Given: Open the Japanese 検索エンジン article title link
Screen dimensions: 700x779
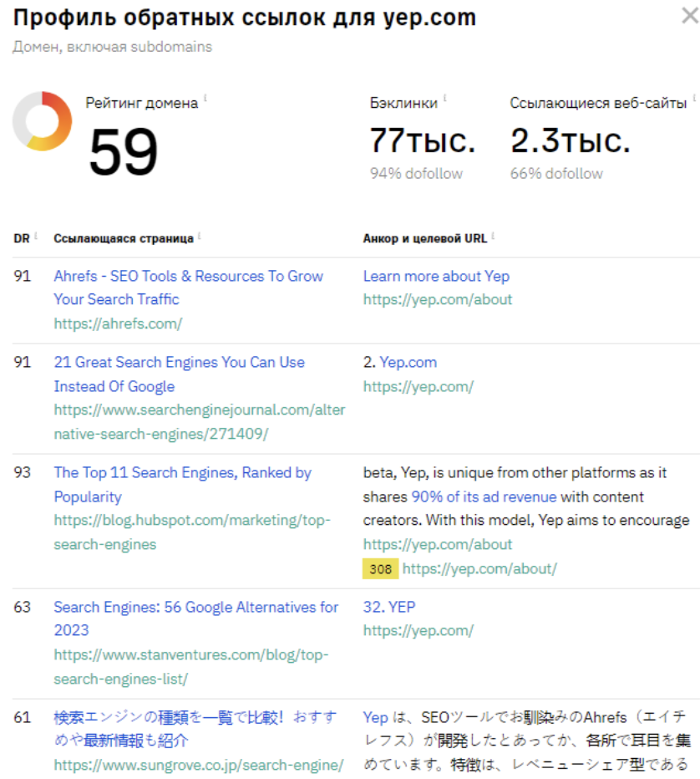Looking at the screenshot, I should pyautogui.click(x=195, y=729).
